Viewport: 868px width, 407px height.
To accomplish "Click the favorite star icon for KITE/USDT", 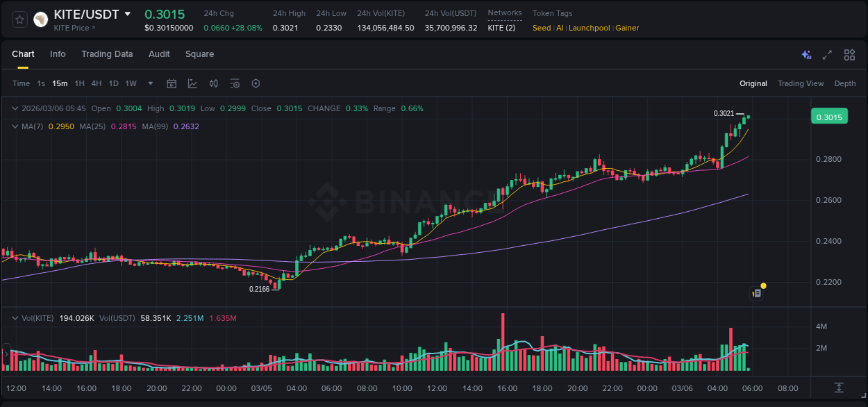I will (x=19, y=19).
